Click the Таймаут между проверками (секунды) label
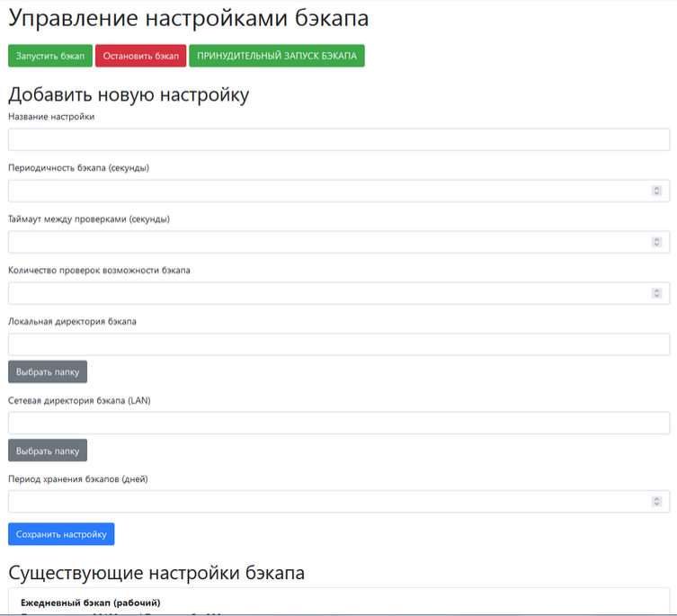677x616 pixels. (89, 219)
